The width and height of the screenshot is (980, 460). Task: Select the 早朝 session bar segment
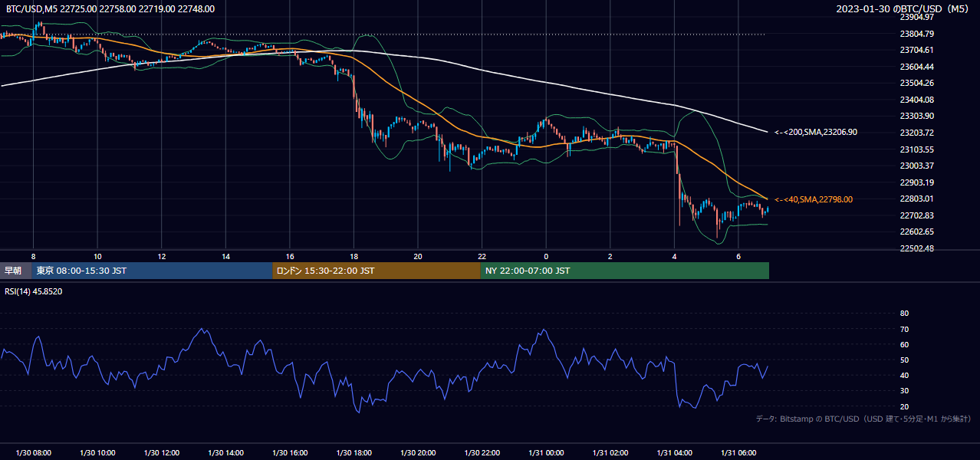16,271
